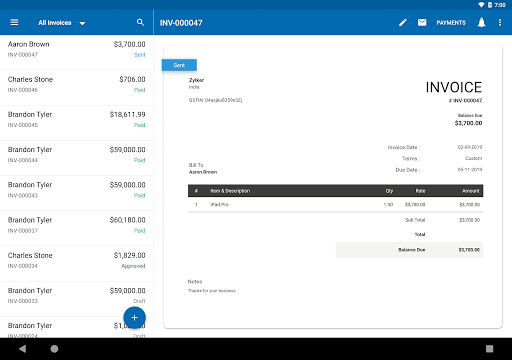Screen dimensions: 512x360
Task: Open Brandon Tyler draft invoice INV-000333
Action: point(77,299)
